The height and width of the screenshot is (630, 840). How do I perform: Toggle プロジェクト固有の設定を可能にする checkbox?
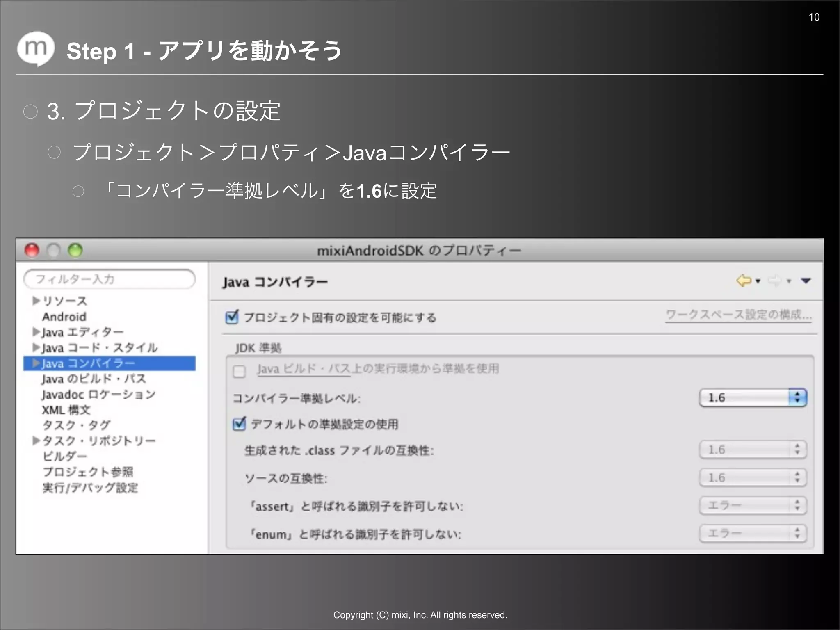click(x=232, y=317)
